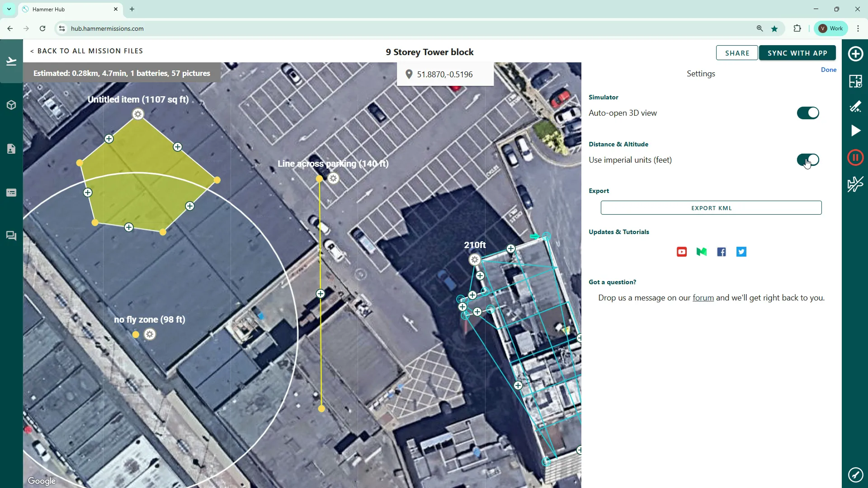868x488 pixels.
Task: Toggle Auto-open 3D view switch
Action: [x=808, y=113]
